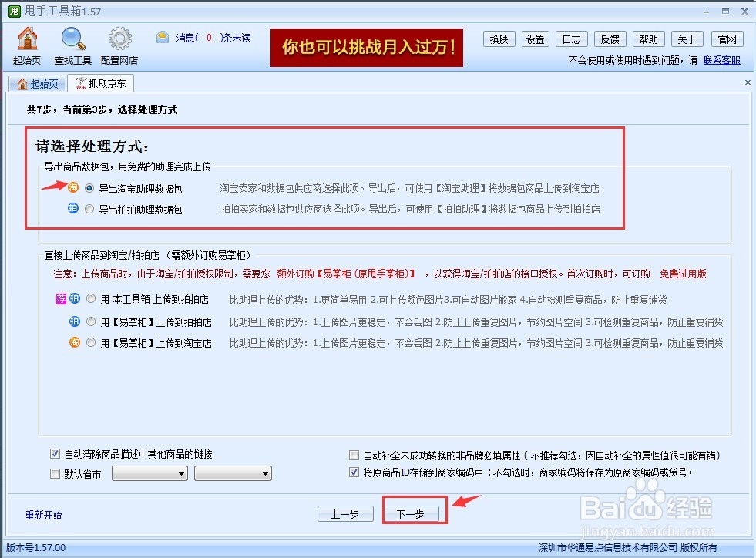The image size is (756, 558).
Task: Close the tab panel with the × above the wizard
Action: [x=747, y=82]
